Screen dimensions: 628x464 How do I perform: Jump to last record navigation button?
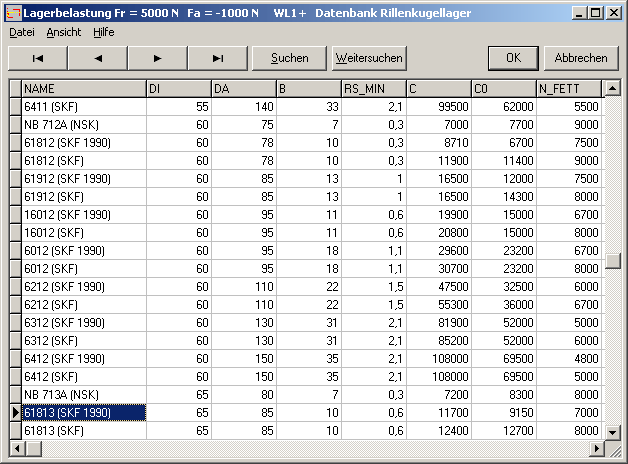pyautogui.click(x=217, y=58)
